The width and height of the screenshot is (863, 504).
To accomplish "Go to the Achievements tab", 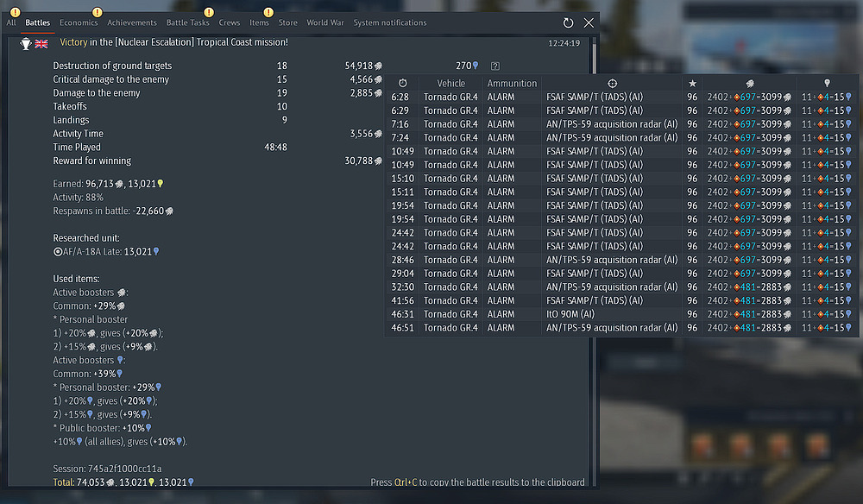I will [132, 22].
